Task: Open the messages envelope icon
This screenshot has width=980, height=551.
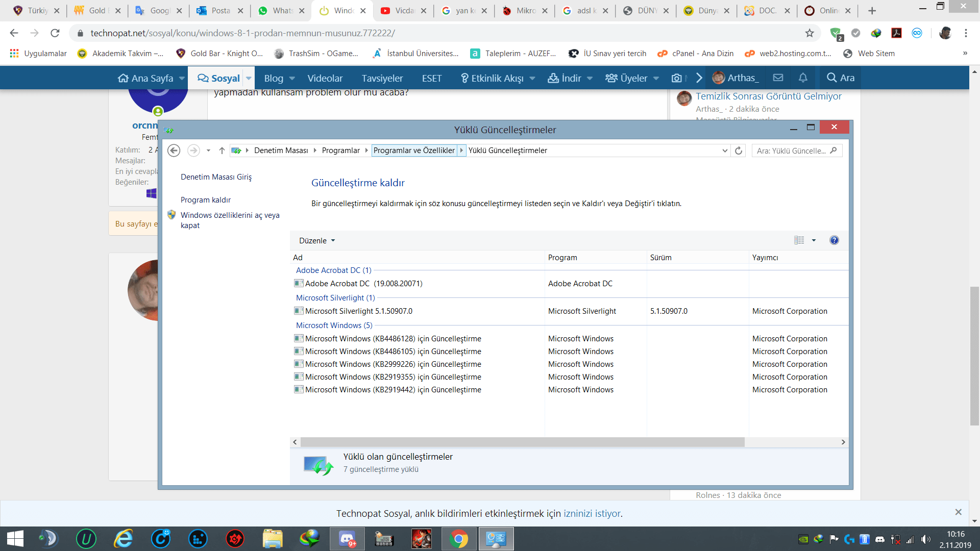Action: point(778,78)
